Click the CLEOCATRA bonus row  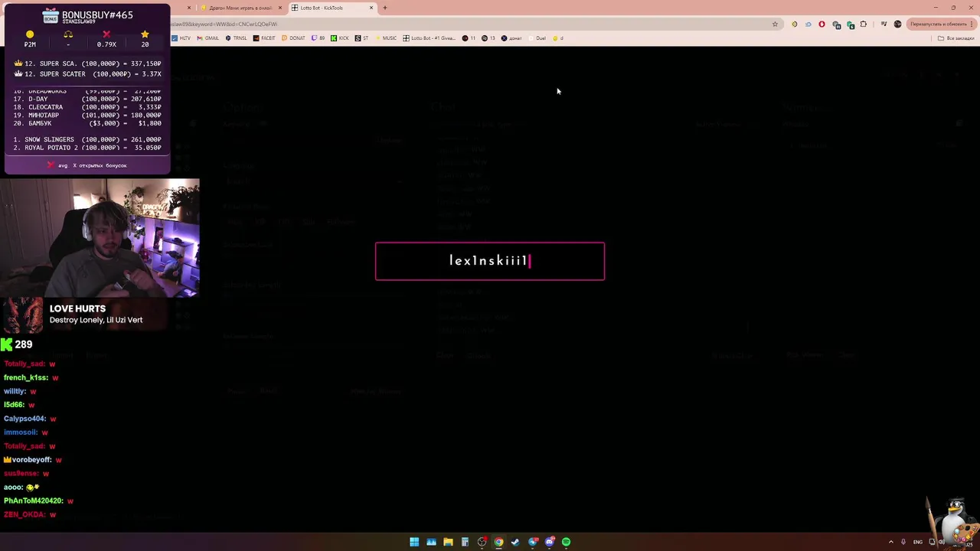87,107
